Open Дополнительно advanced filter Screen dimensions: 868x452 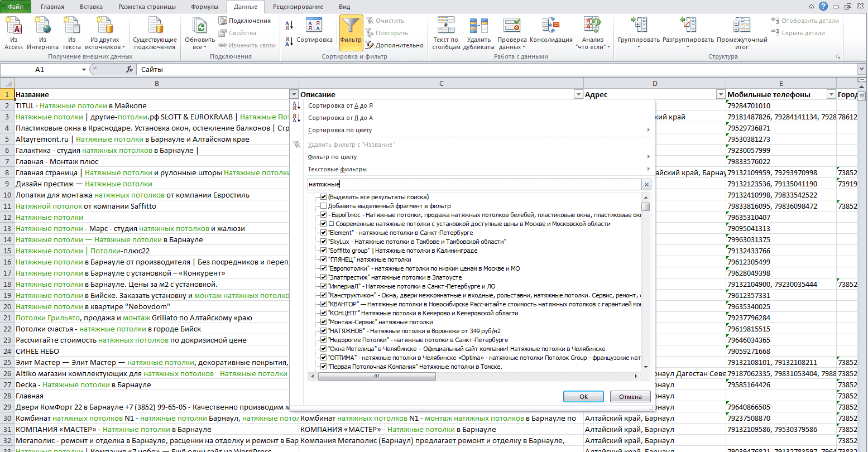(x=395, y=45)
